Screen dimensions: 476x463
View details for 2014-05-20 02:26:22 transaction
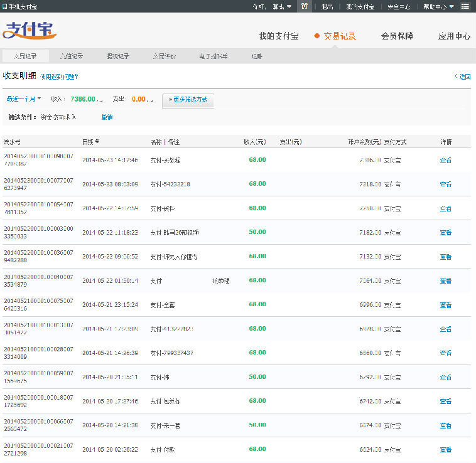(446, 449)
